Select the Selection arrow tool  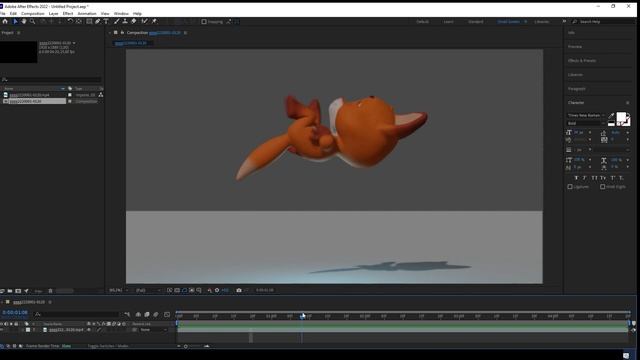[15, 21]
